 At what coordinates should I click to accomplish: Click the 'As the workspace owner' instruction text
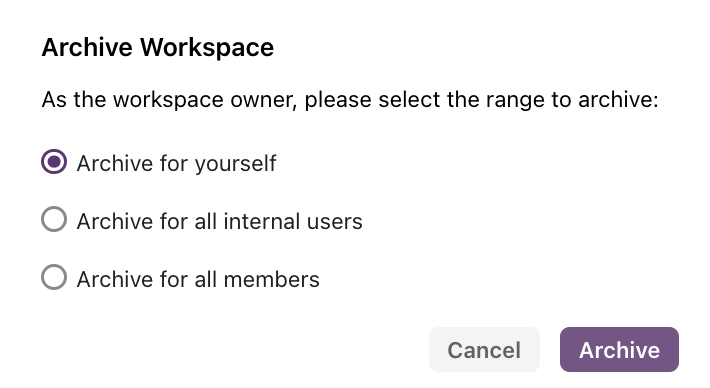coord(350,100)
